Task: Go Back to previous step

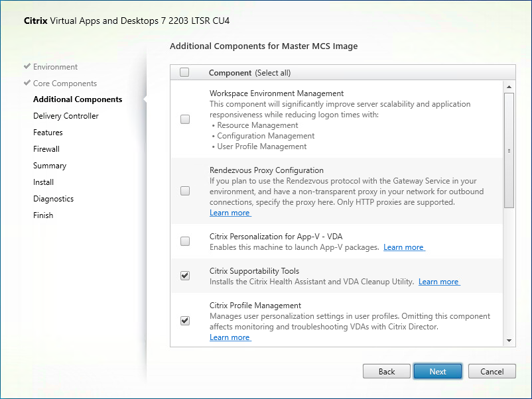Action: 387,371
